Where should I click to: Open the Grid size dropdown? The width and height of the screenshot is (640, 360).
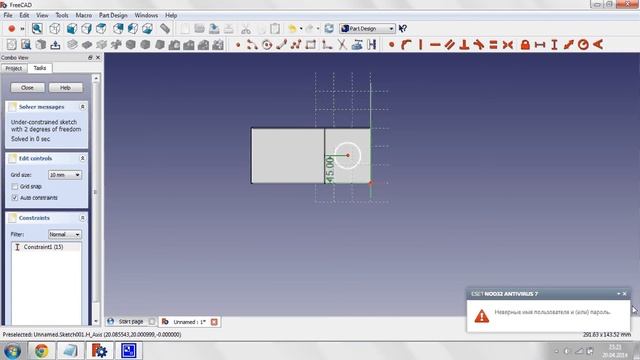coord(65,175)
